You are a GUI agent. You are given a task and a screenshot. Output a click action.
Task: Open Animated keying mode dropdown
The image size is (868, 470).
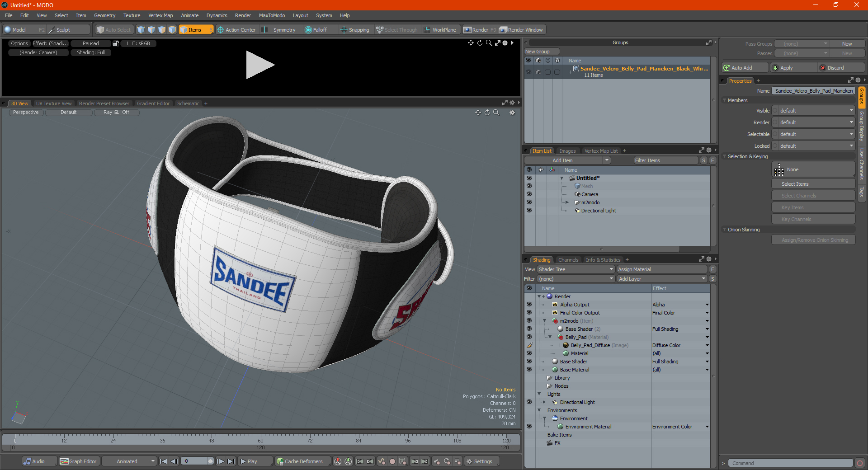point(129,461)
